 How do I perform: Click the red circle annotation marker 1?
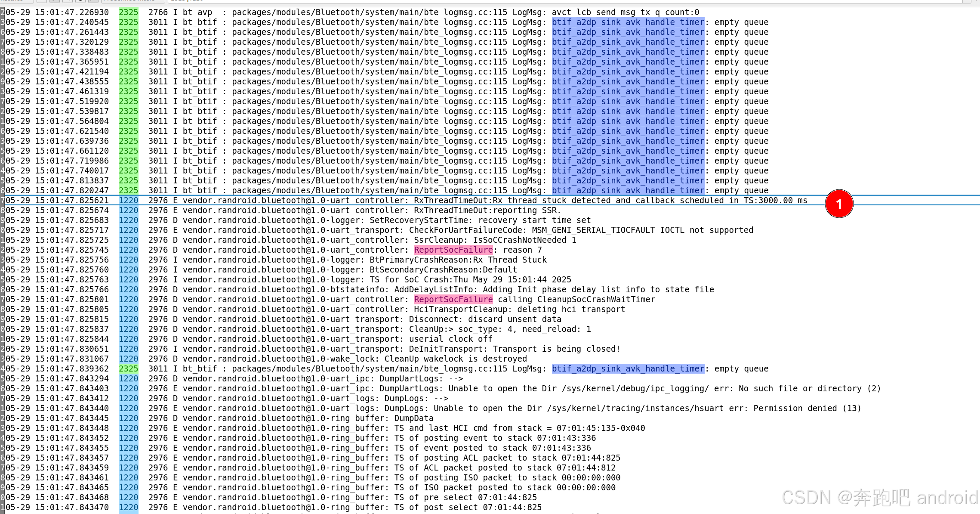839,204
